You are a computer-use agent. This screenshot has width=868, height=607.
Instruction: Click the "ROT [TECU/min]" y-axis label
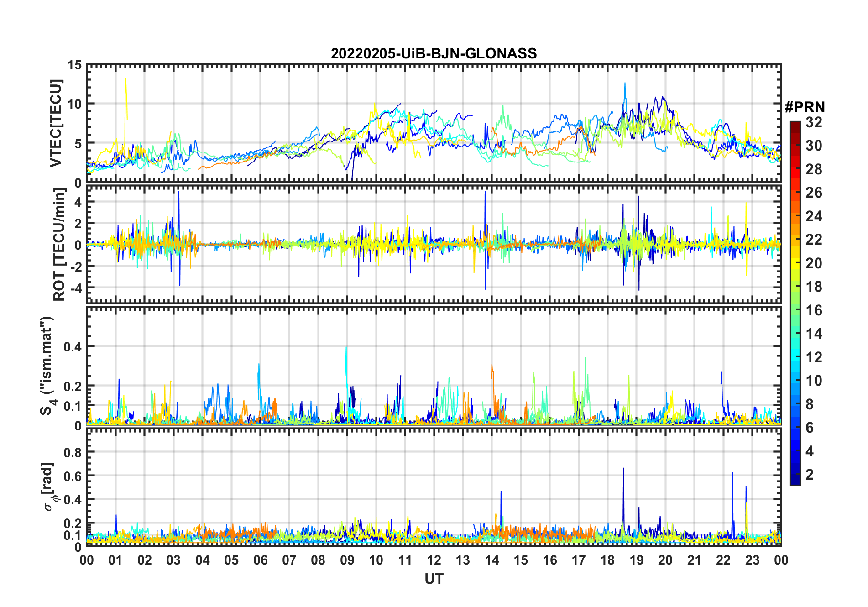tap(59, 245)
